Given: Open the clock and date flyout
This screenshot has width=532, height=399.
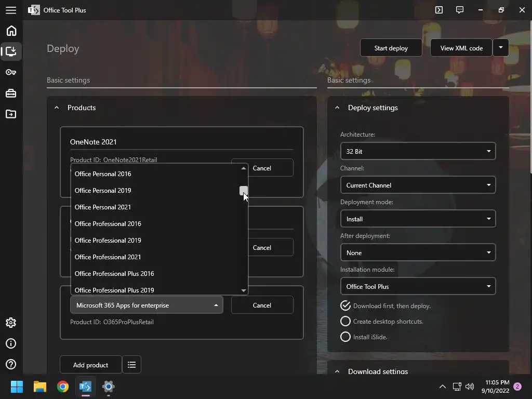Looking at the screenshot, I should click(x=495, y=387).
